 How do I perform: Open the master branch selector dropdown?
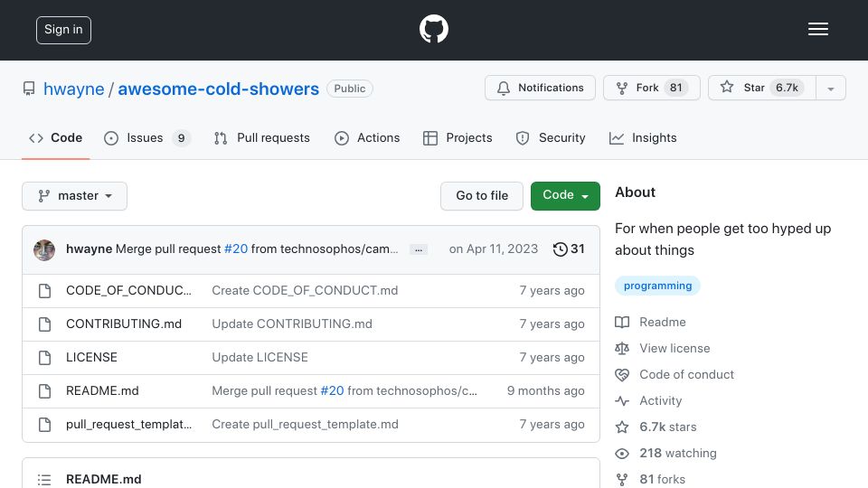point(75,196)
